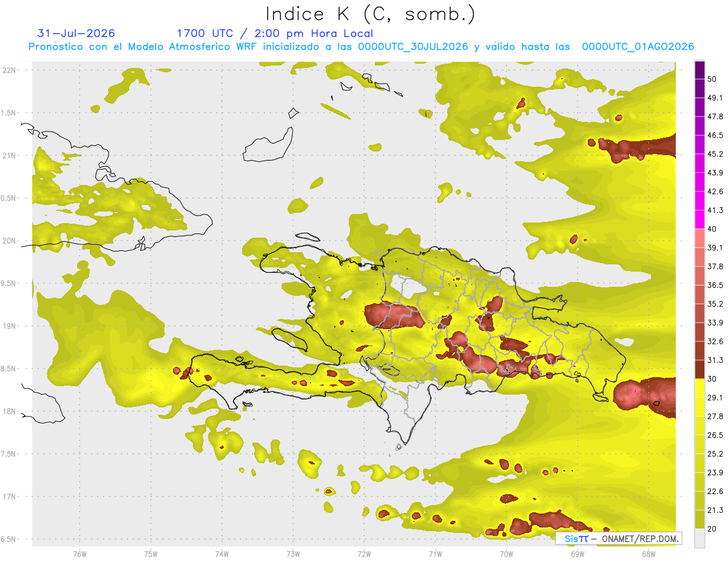
Task: Click the colorbar value "23.9"
Action: pos(716,473)
